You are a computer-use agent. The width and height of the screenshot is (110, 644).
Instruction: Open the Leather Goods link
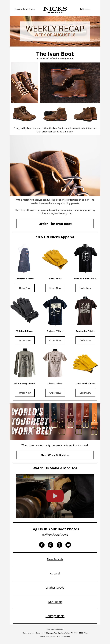[55, 587]
